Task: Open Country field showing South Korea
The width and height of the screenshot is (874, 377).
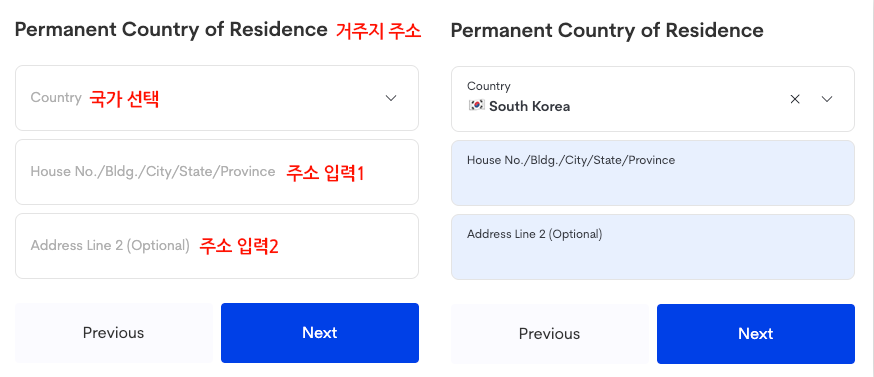Action: tap(653, 99)
